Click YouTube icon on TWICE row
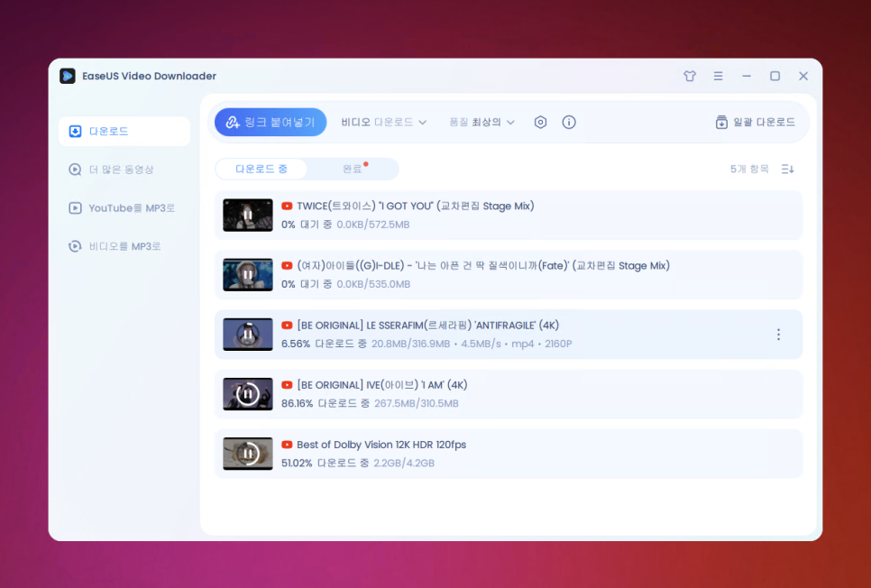871x588 pixels. pyautogui.click(x=287, y=207)
